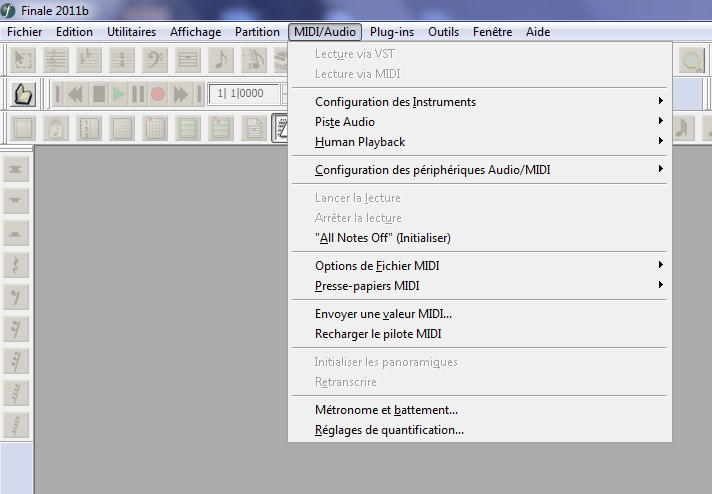Click the blank page layout icon

point(23,128)
